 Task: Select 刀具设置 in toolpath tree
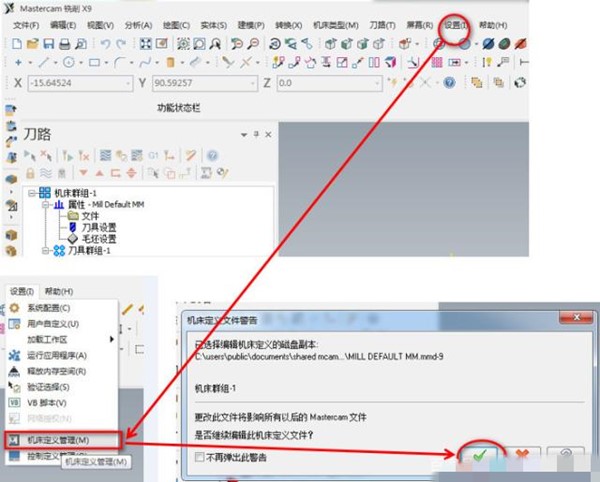(99, 228)
